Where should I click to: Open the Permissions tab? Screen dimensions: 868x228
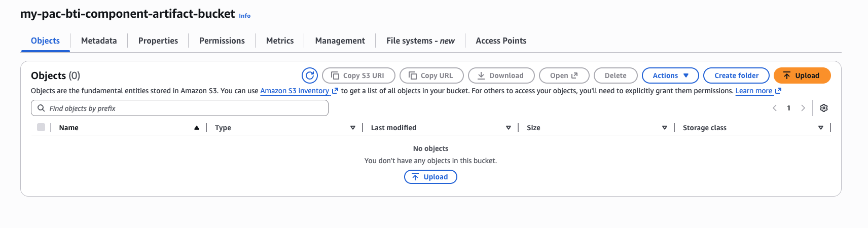(222, 41)
